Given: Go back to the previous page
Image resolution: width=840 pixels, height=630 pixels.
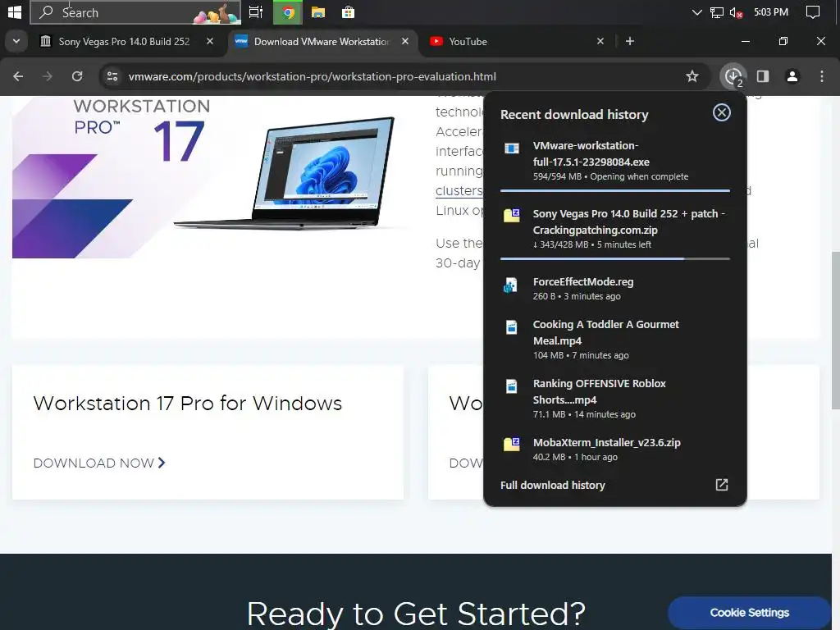Looking at the screenshot, I should coord(18,76).
